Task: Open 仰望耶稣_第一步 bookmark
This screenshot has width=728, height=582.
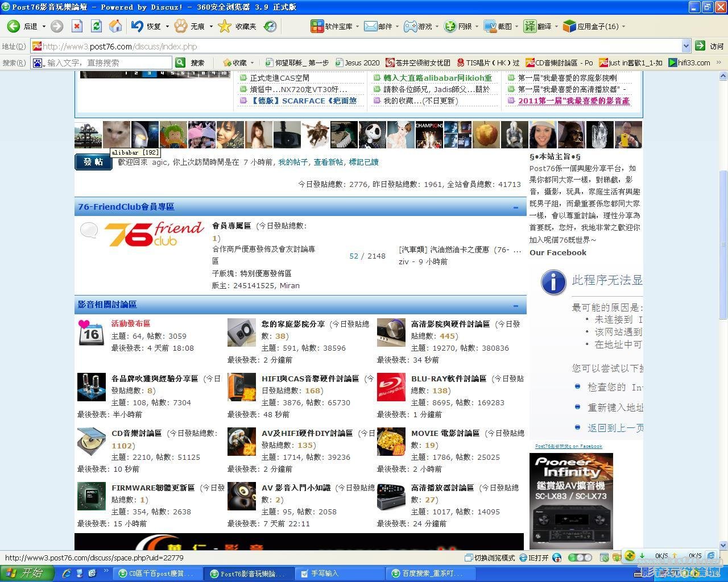Action: coord(297,63)
